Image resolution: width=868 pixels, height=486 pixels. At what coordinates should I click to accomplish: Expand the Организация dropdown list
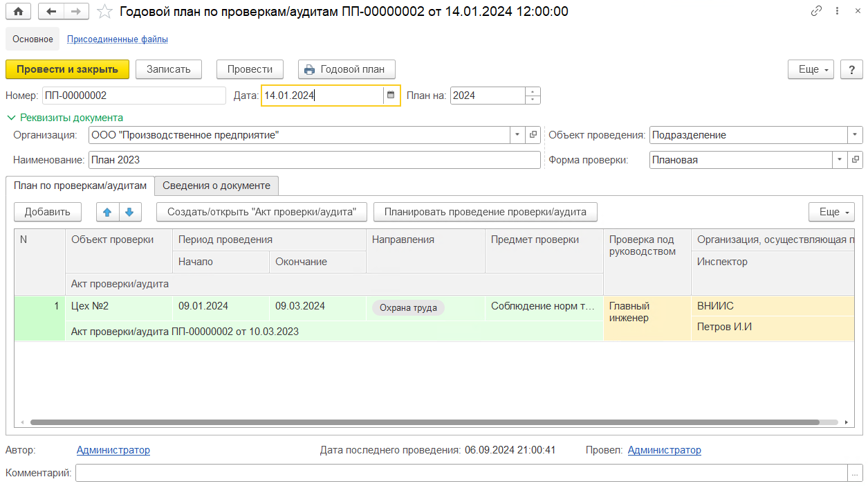[518, 135]
